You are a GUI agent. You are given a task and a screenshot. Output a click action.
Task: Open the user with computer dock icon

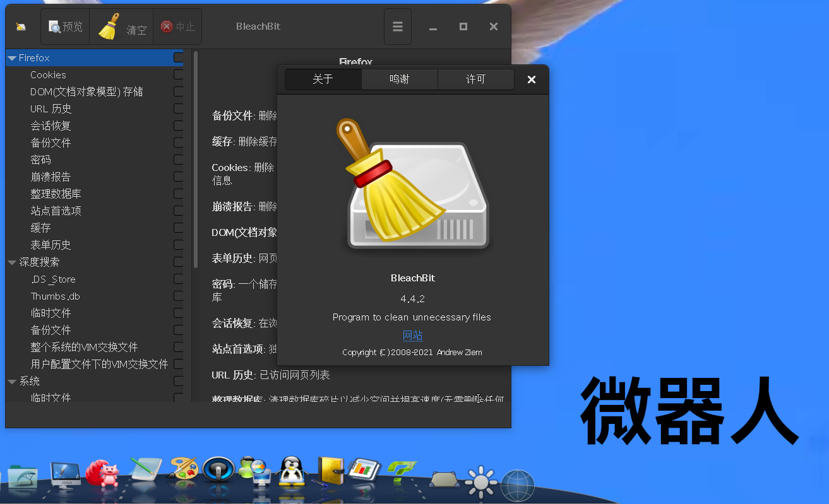pyautogui.click(x=254, y=471)
